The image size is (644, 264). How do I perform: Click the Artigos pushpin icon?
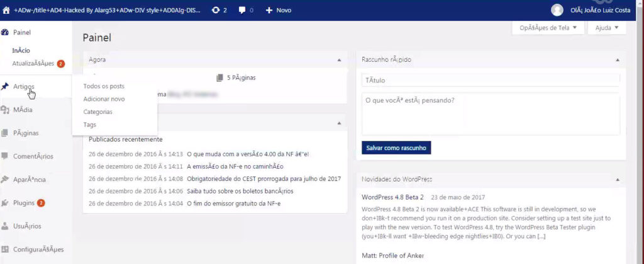point(5,87)
